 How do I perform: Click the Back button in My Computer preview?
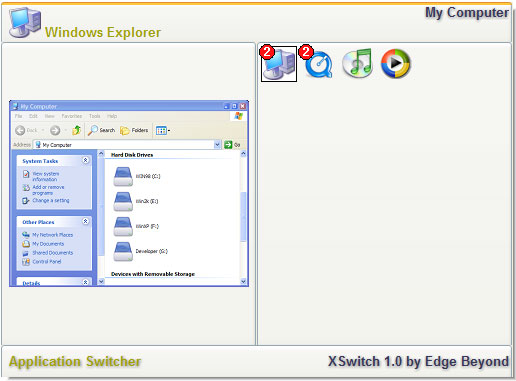point(27,130)
